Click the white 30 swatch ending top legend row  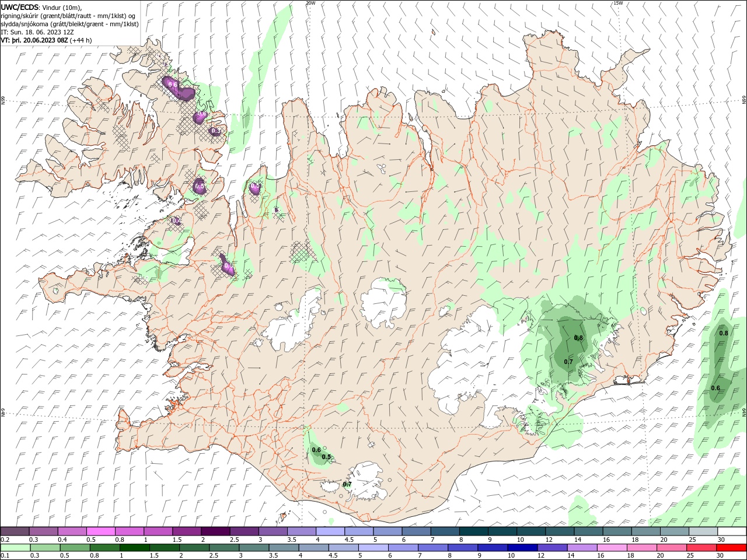click(x=732, y=531)
